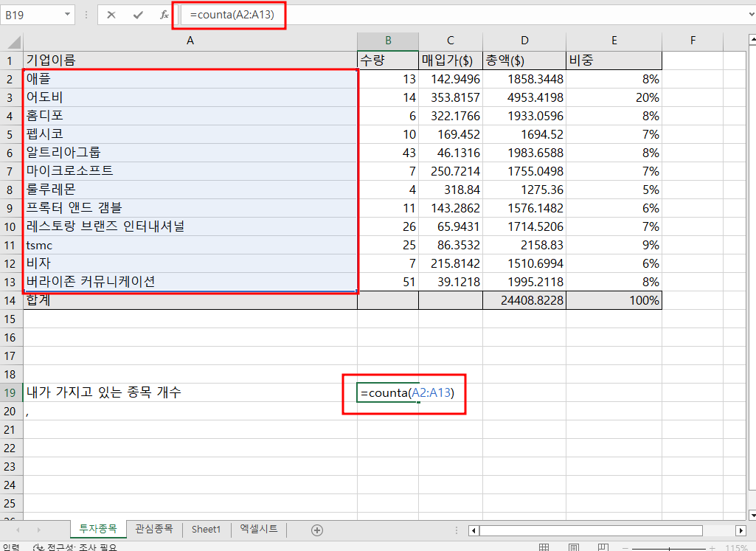Select cell with value 4953.4198

pos(524,97)
